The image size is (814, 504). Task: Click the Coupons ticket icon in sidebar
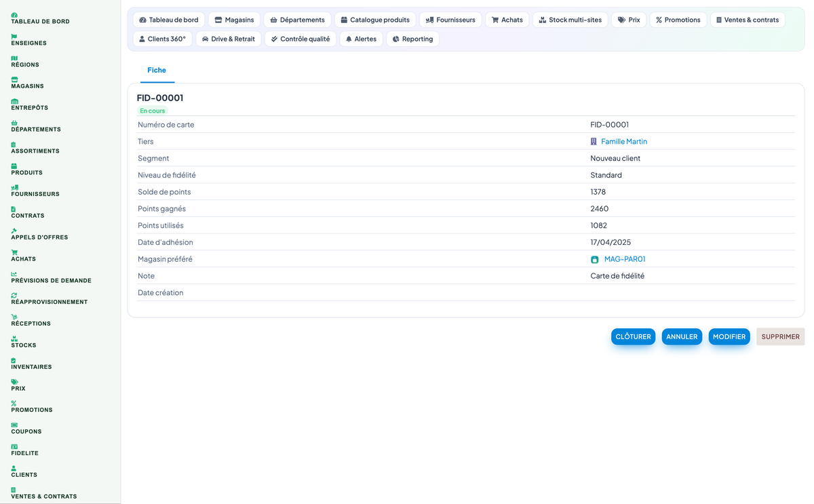(14, 425)
